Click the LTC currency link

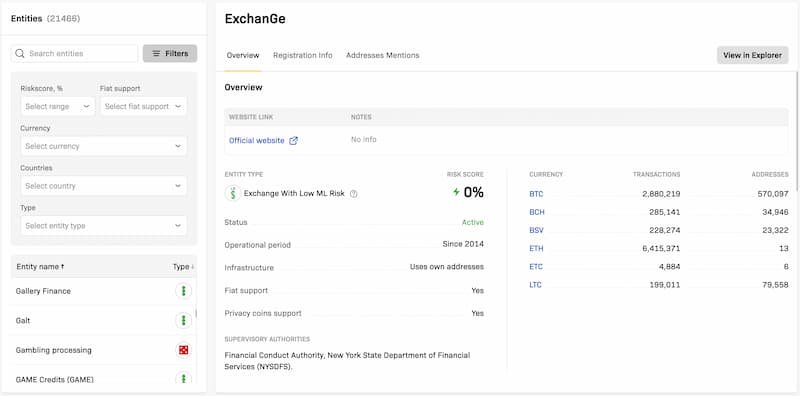click(x=535, y=285)
